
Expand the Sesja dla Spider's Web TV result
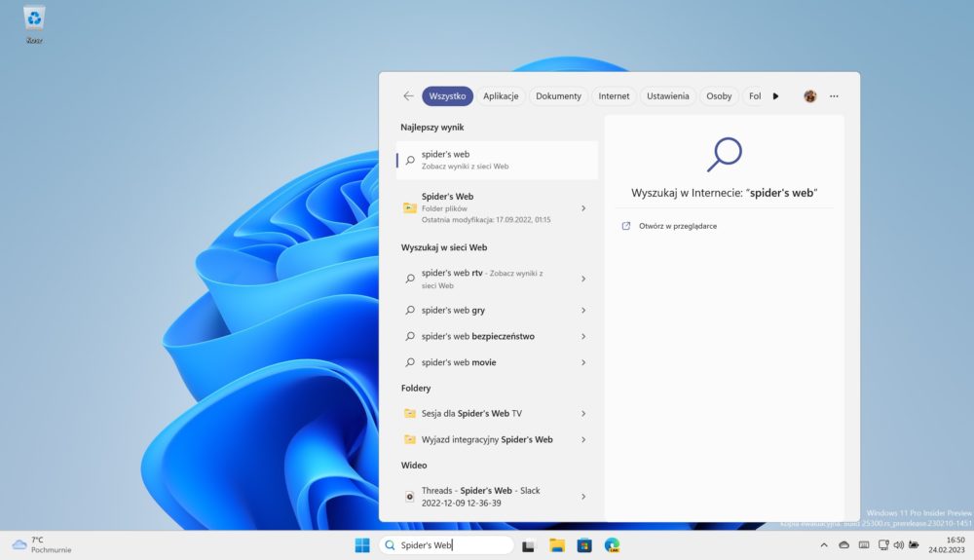tap(583, 413)
